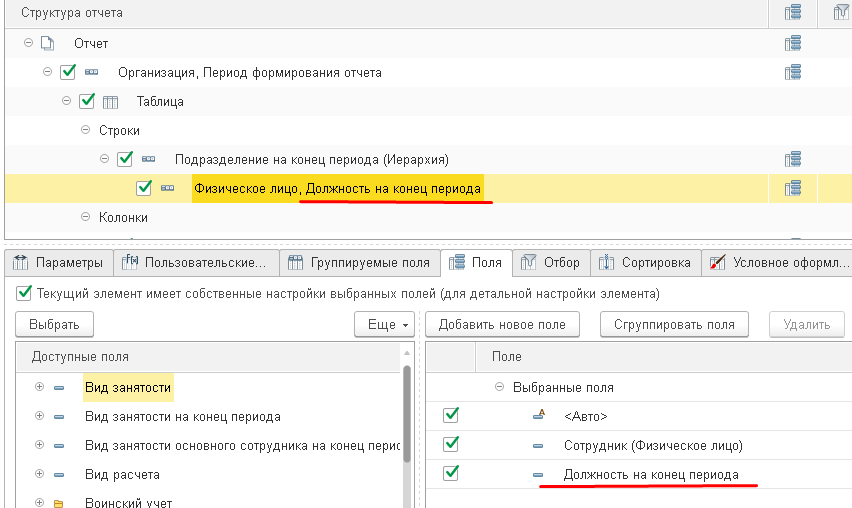This screenshot has height=508, width=852.
Task: Click the Воинский учет folder icon
Action: (x=59, y=503)
